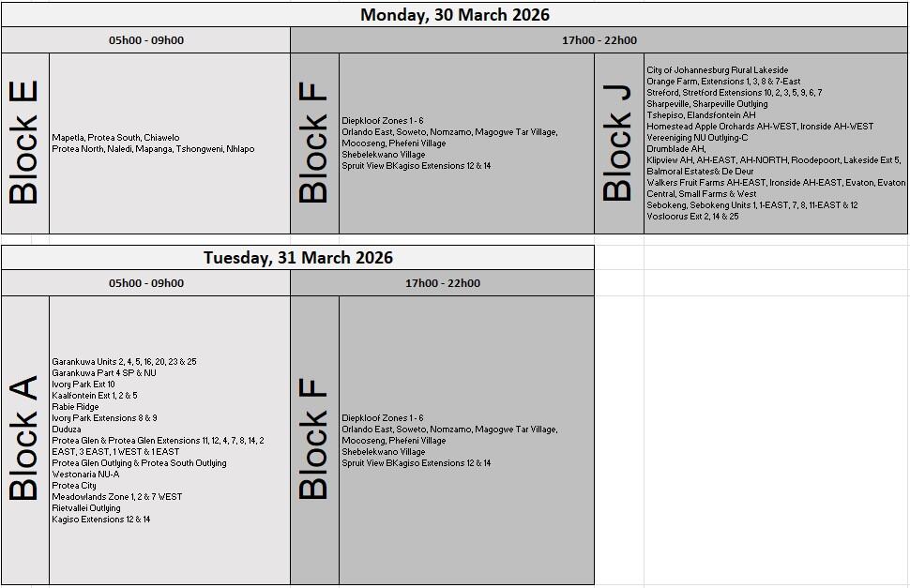Click the Monday, 30 March 2026 header cell
910x588 pixels.
(x=455, y=15)
